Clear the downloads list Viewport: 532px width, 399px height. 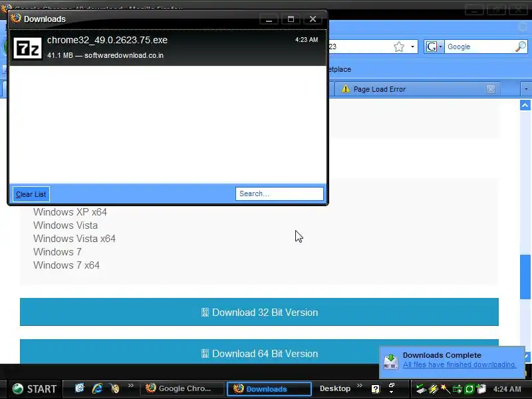(31, 194)
